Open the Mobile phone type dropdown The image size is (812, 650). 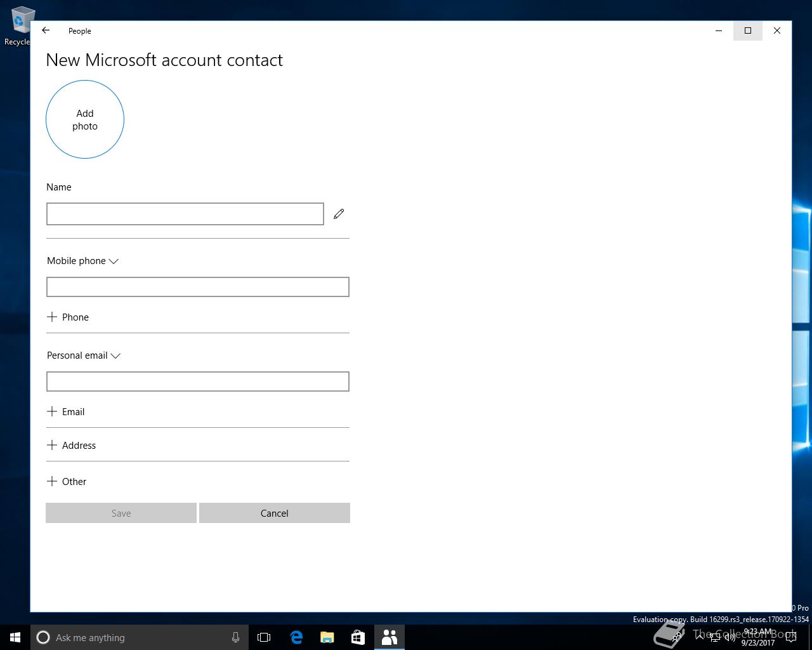[82, 261]
